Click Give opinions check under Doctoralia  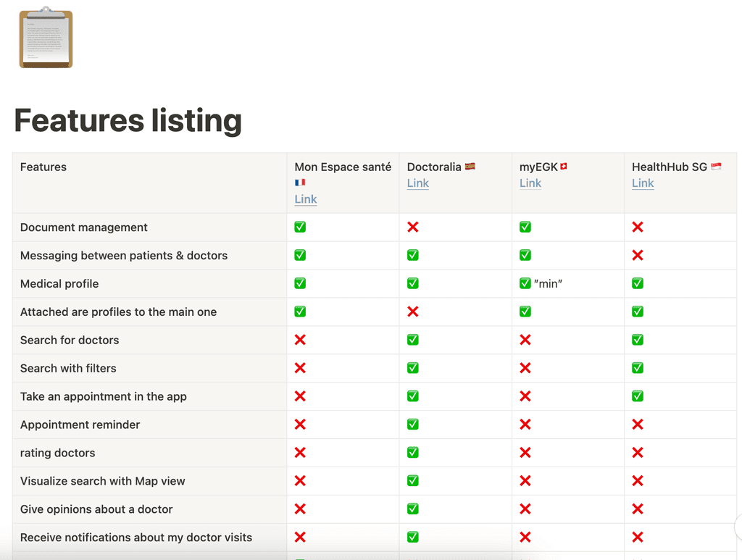[x=412, y=509]
